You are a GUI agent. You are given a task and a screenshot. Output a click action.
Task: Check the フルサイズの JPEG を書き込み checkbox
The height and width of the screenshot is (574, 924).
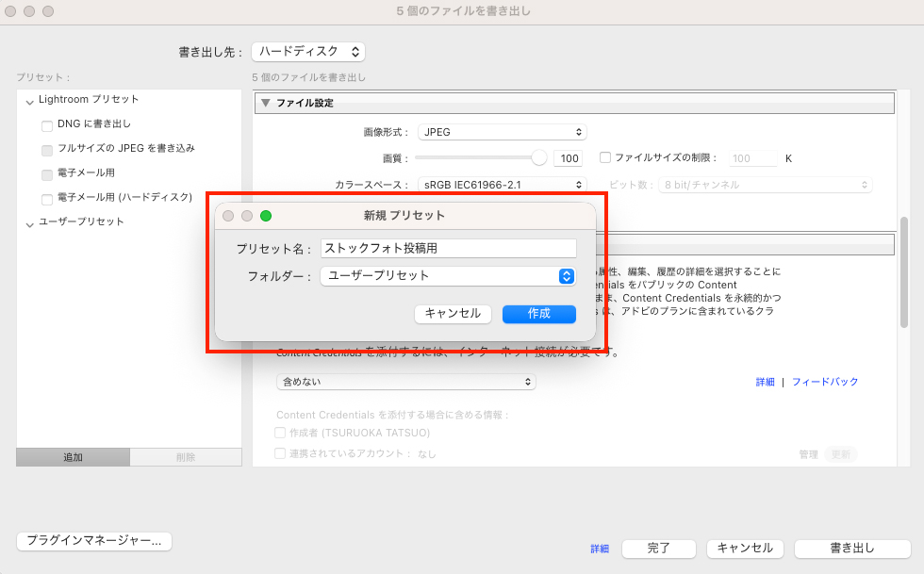tap(46, 148)
